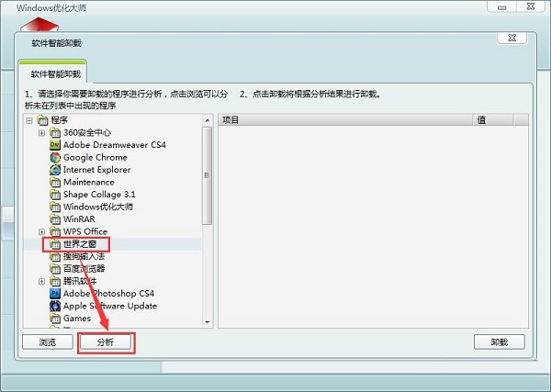Click the 腾讯软件 folder icon
Image resolution: width=551 pixels, height=392 pixels.
tap(55, 281)
